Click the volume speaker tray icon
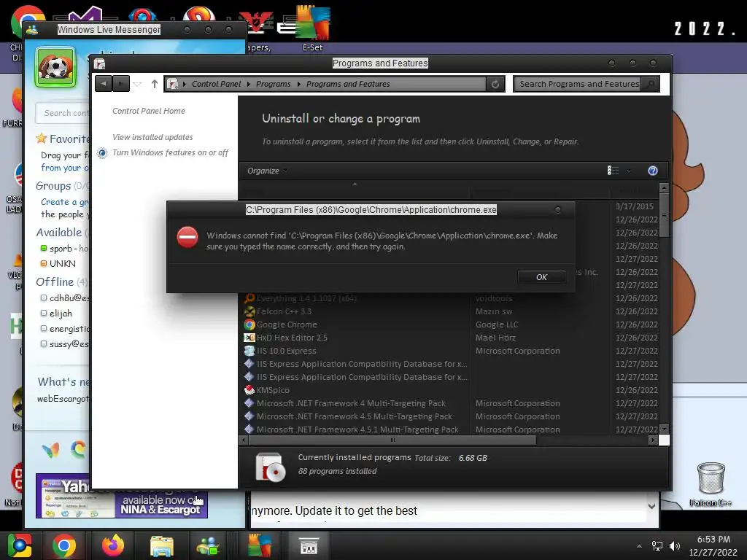Screen dimensions: 747x560 pos(675,546)
